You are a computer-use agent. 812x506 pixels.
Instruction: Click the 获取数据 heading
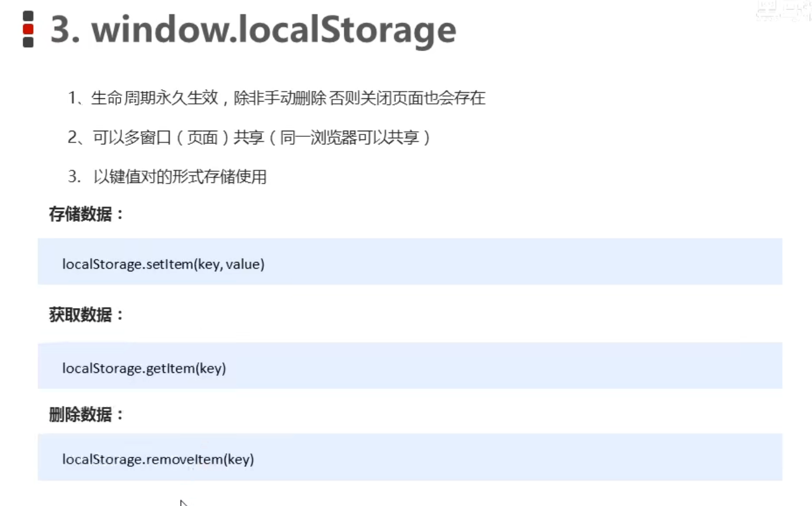pos(87,315)
